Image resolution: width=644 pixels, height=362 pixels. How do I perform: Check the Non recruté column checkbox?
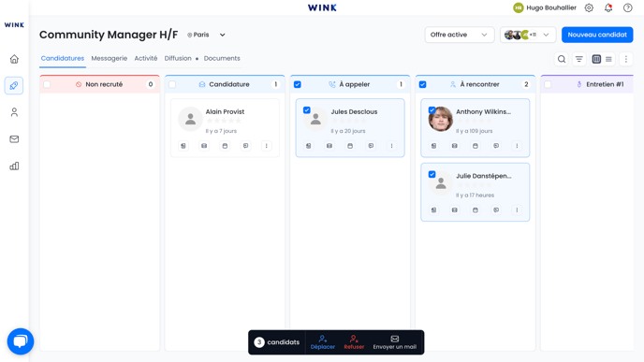pyautogui.click(x=47, y=84)
